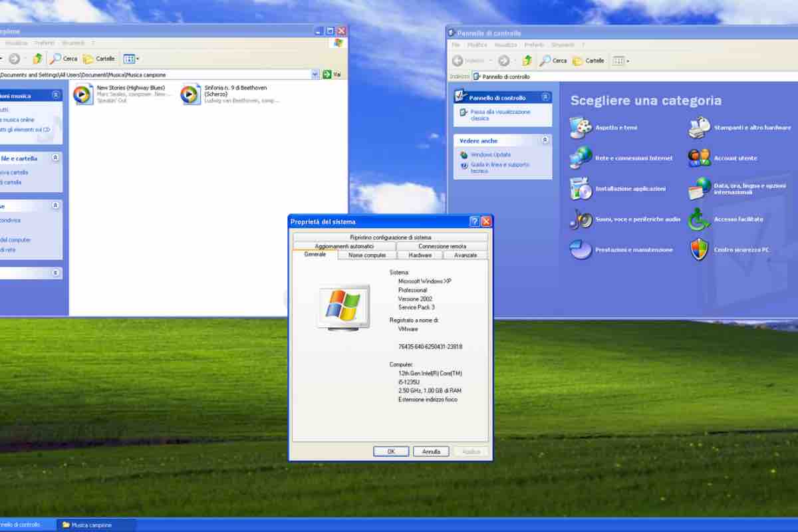This screenshot has width=798, height=532.
Task: Open Modifica menu in Pannello di controllo
Action: pos(477,45)
